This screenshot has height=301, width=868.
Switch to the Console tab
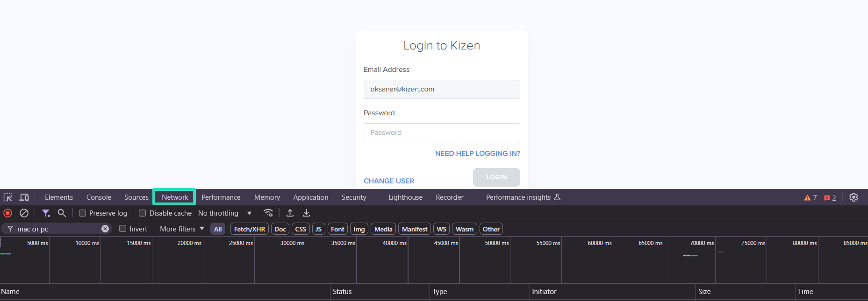pos(99,197)
